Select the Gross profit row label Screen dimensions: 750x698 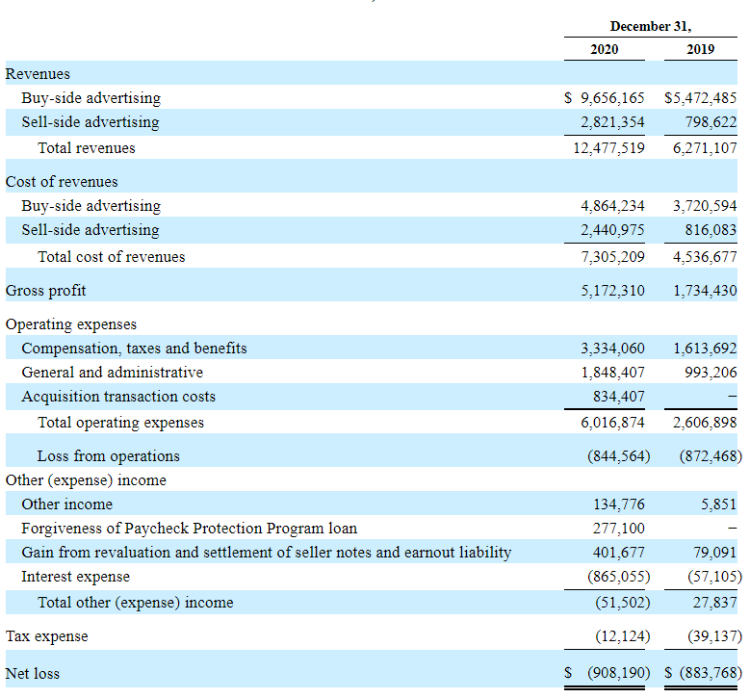[46, 290]
